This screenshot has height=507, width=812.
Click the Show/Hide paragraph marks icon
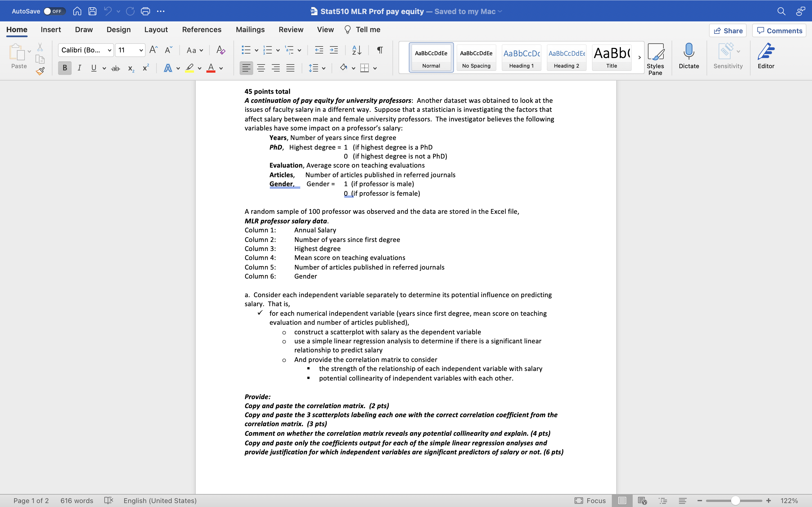pyautogui.click(x=380, y=50)
